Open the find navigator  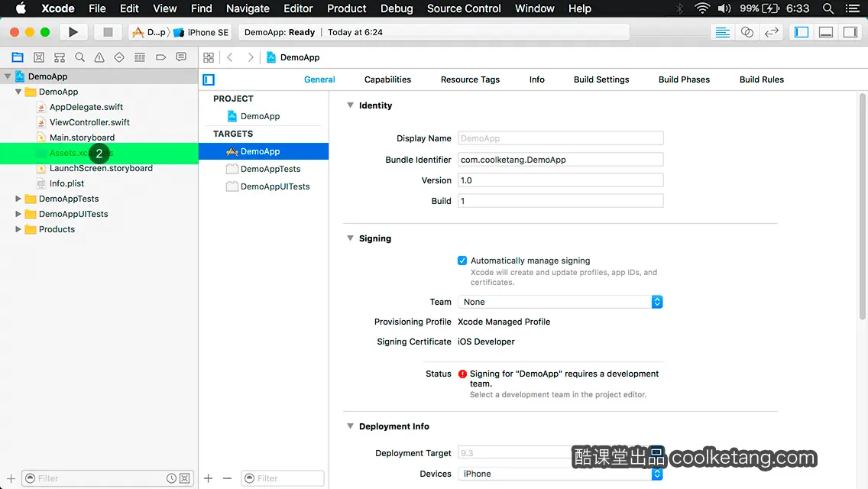pyautogui.click(x=79, y=57)
